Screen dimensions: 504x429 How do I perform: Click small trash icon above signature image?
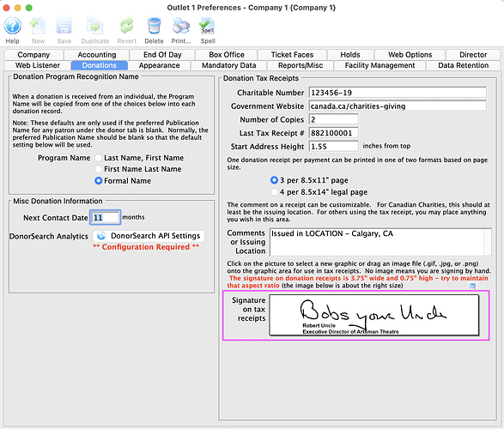pyautogui.click(x=472, y=287)
